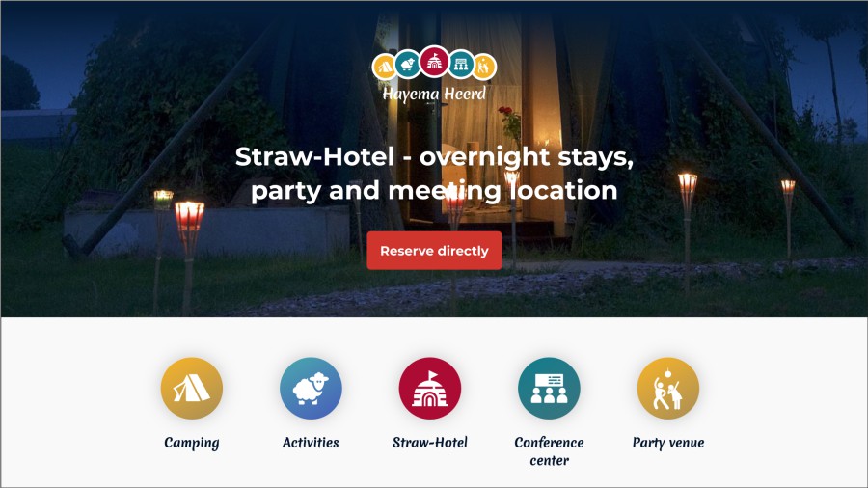Choose the yellow Party venue dancing icon

tap(668, 388)
